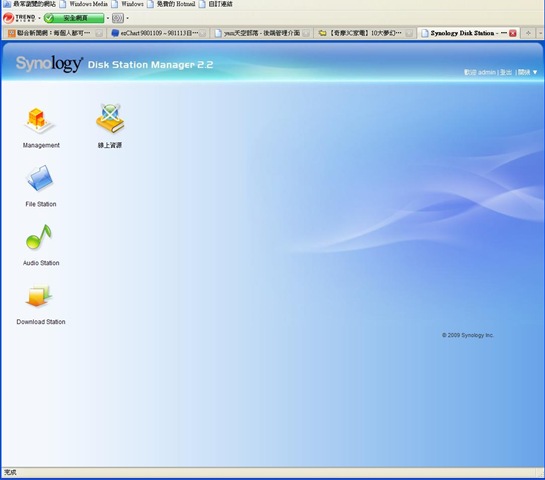
Task: Launch Download Station icon
Action: (39, 296)
